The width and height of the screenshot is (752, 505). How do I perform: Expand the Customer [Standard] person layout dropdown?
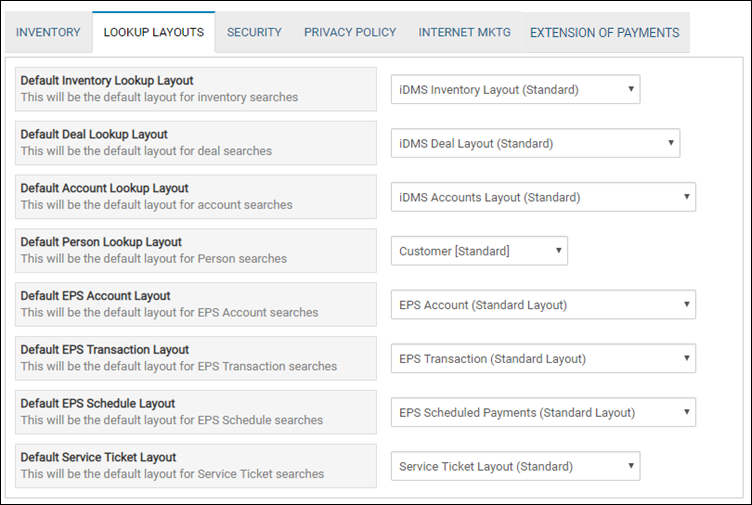click(x=480, y=250)
